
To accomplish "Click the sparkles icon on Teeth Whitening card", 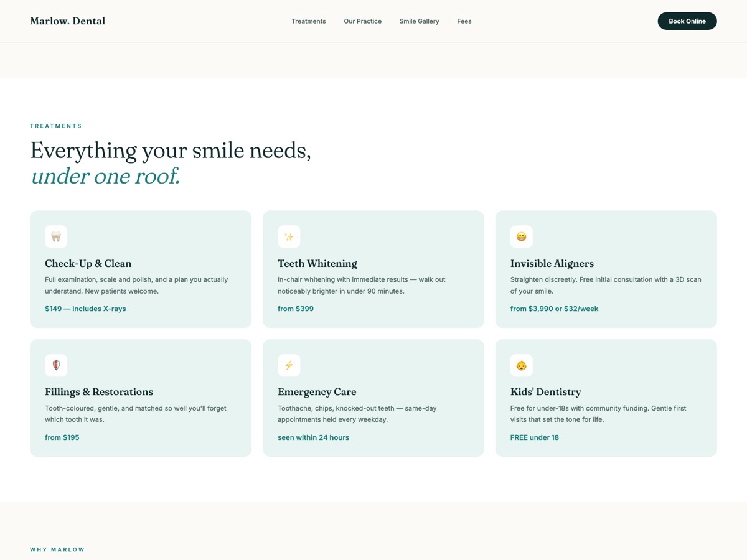I will coord(289,236).
